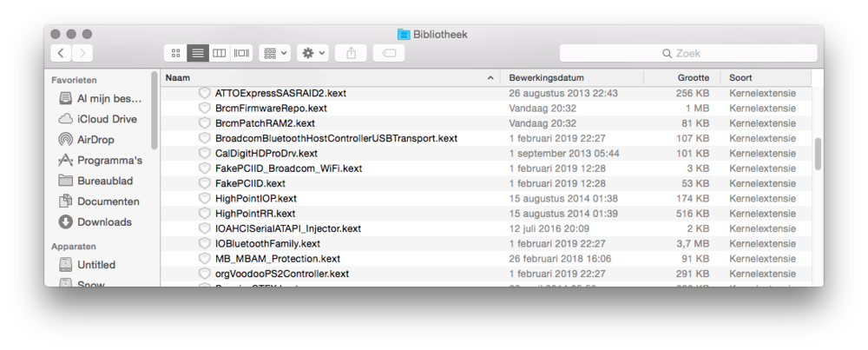Open the Arrange items dropdown
The image size is (868, 350).
(x=274, y=53)
